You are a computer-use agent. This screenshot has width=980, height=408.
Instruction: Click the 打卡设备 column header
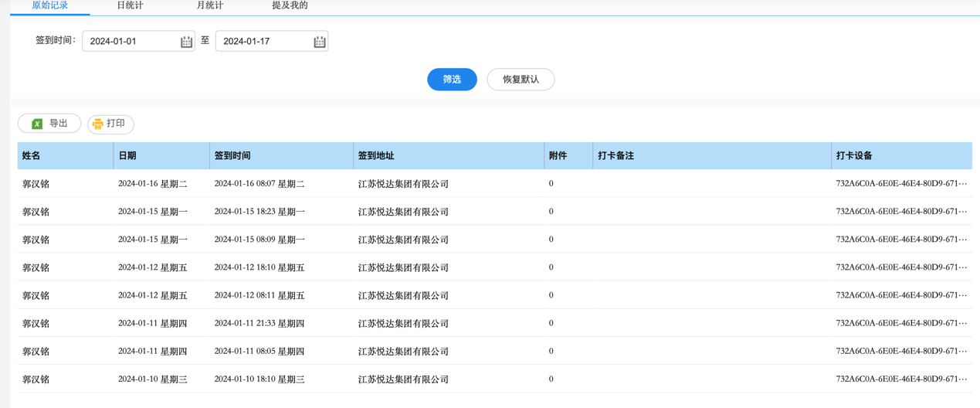point(901,155)
